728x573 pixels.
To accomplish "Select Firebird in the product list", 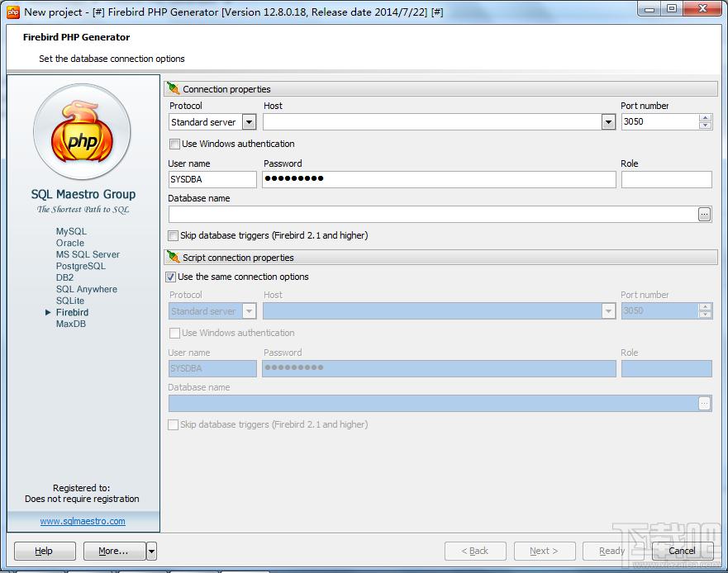I will coord(72,312).
